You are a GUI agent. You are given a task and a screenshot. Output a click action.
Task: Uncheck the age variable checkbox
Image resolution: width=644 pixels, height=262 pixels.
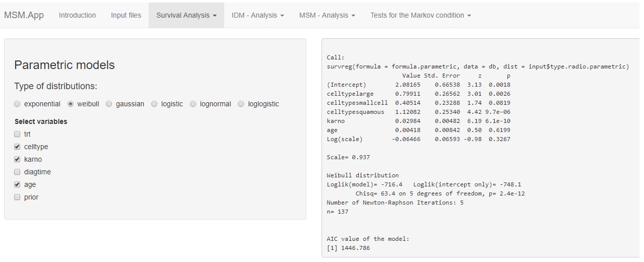coord(18,184)
